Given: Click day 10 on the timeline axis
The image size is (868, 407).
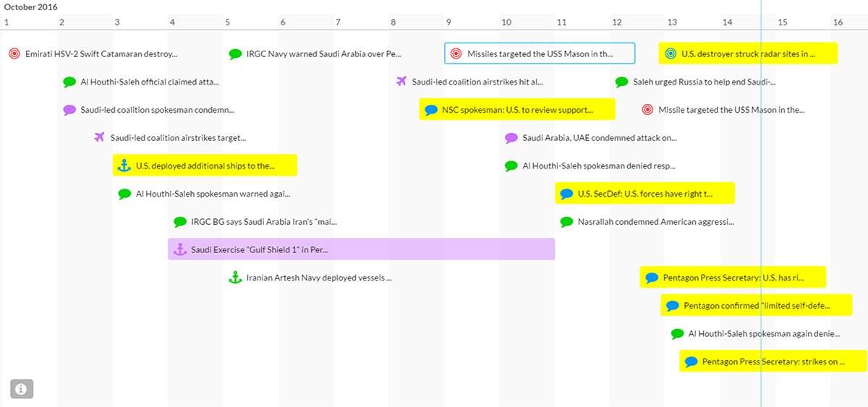Looking at the screenshot, I should [x=506, y=22].
